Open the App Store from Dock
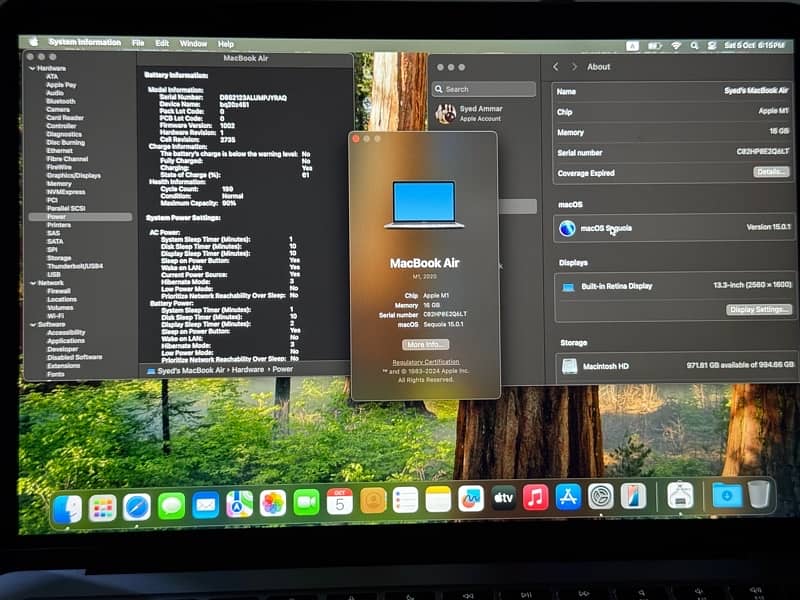Viewport: 800px width, 600px height. pos(568,497)
